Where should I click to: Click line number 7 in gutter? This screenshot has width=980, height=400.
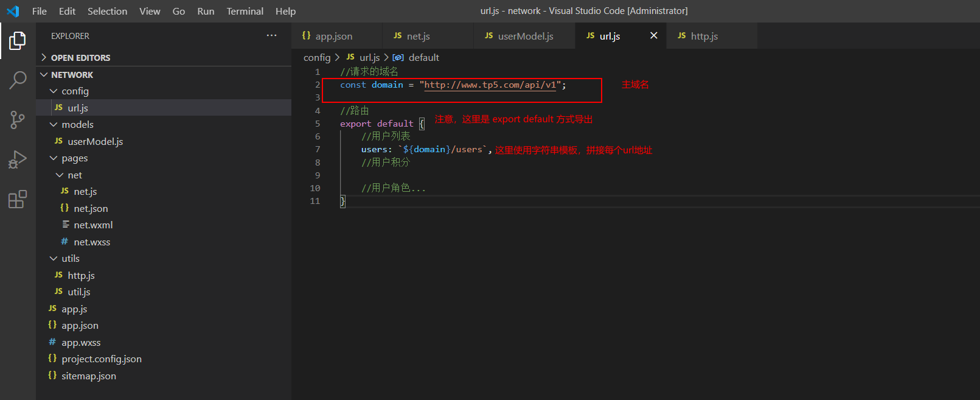point(318,150)
